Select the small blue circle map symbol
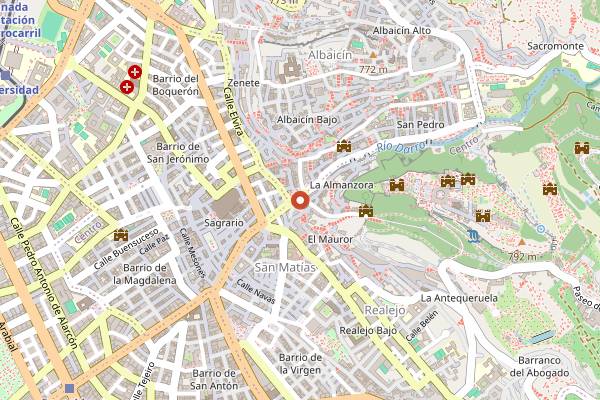 540,229
